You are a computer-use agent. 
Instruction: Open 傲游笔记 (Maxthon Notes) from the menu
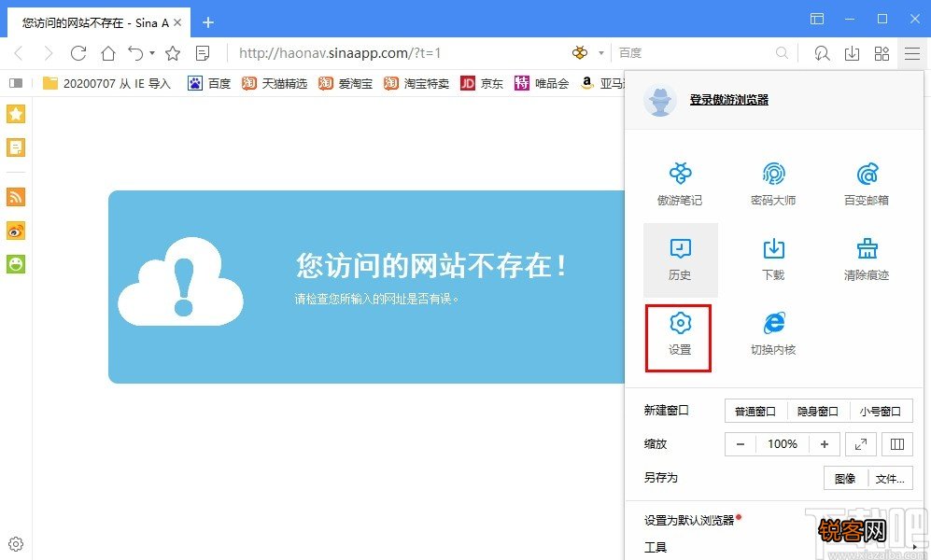(680, 182)
